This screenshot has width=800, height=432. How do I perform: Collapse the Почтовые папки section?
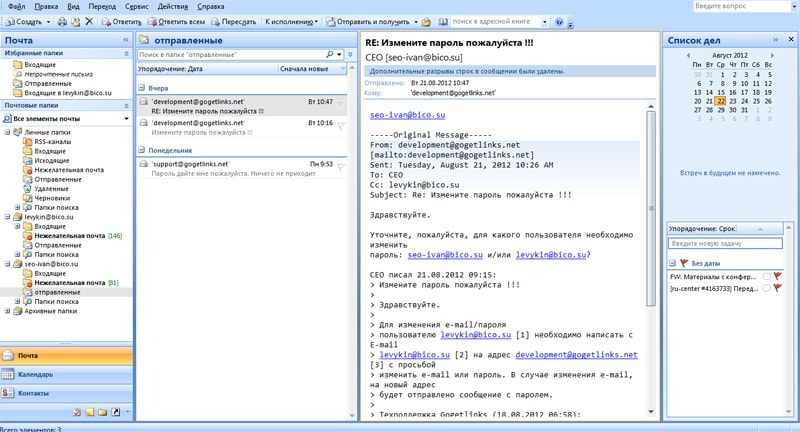[x=126, y=106]
